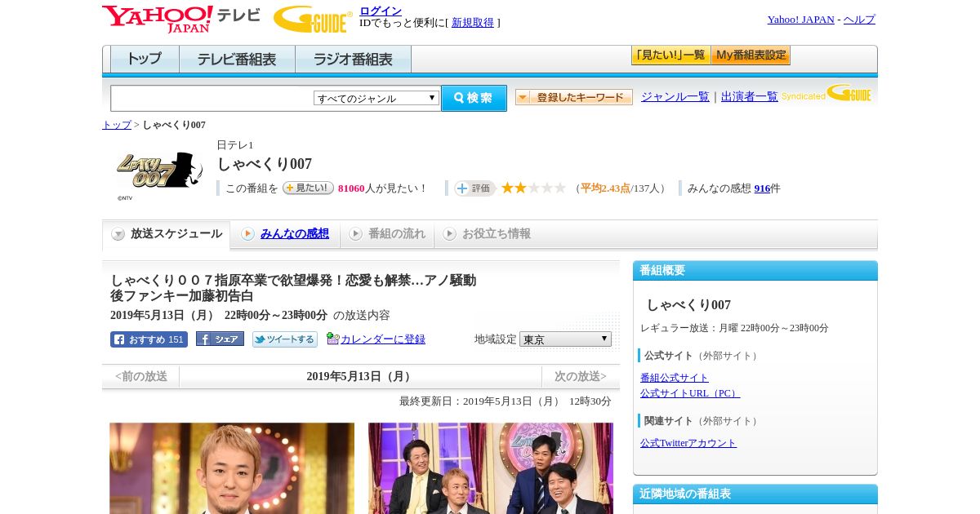Viewport: 980px width, 514px height.
Task: Click the 見たい! plus button
Action: point(308,188)
